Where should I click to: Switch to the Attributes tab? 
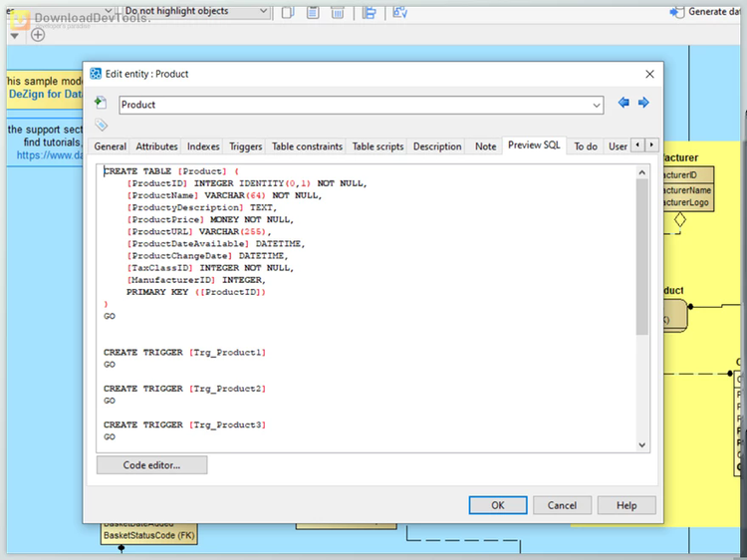pyautogui.click(x=156, y=146)
